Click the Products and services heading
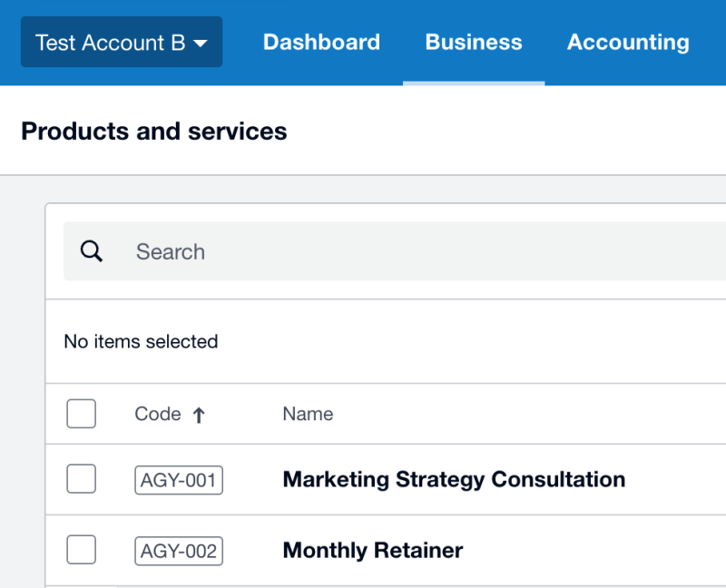The image size is (726, 588). pos(154,131)
